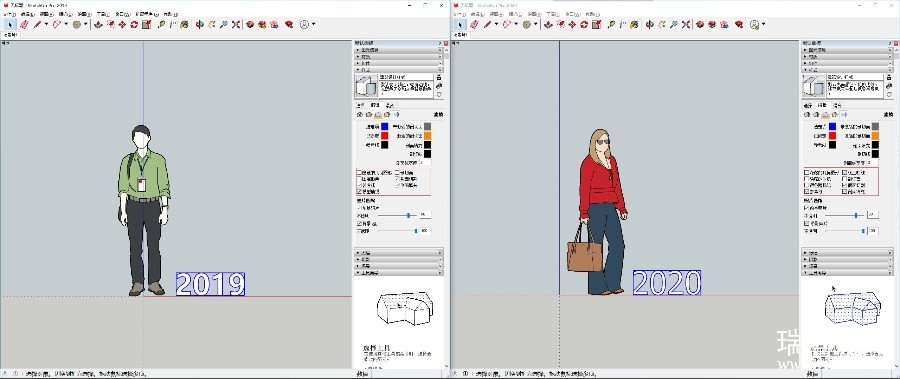Screen dimensions: 900x379
Task: Switch to Mix tab in 2020 Styles panel
Action: [837, 105]
